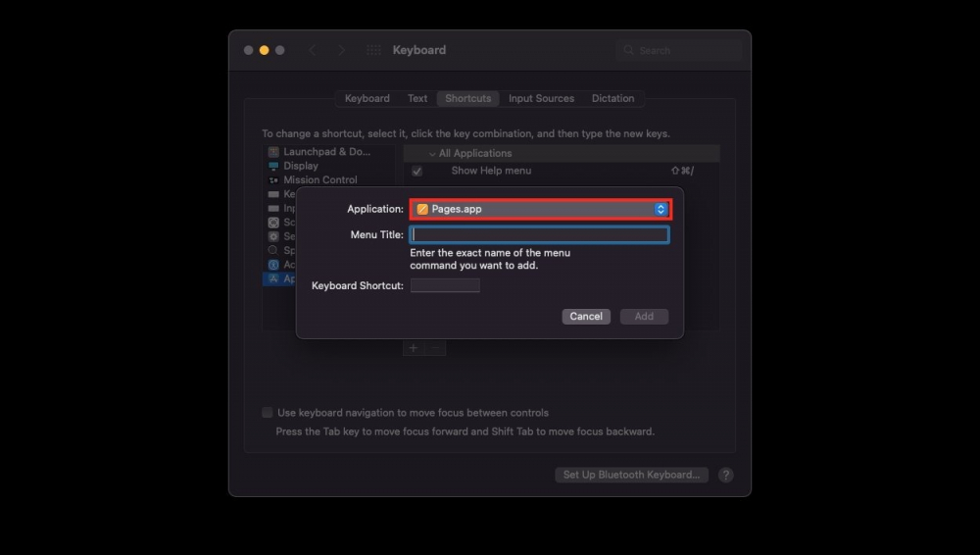Open the Dictation tab
This screenshot has width=980, height=555.
(x=612, y=98)
